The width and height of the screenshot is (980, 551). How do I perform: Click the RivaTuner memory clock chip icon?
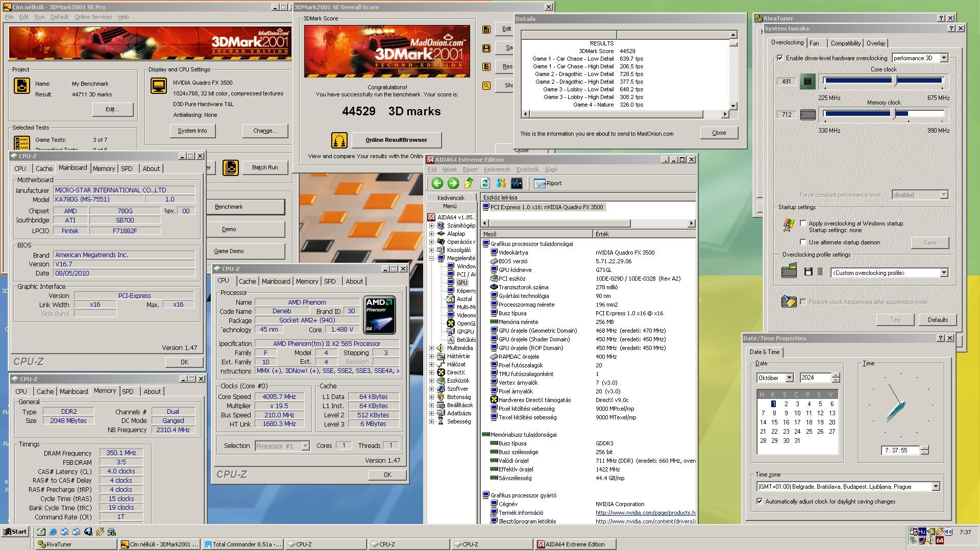pyautogui.click(x=807, y=115)
